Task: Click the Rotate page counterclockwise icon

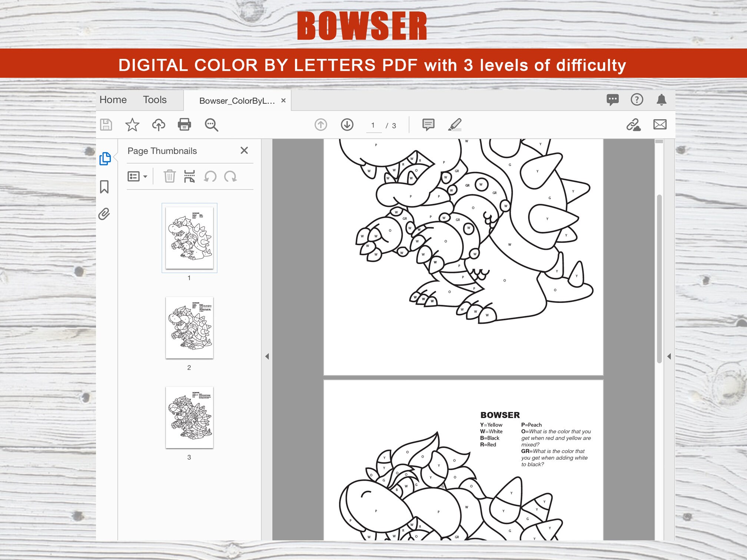Action: click(210, 177)
